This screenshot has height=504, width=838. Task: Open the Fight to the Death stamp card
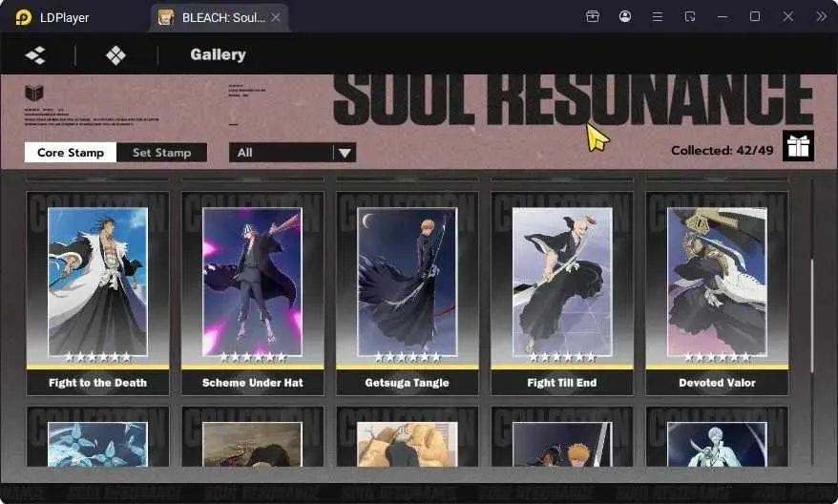pos(97,293)
